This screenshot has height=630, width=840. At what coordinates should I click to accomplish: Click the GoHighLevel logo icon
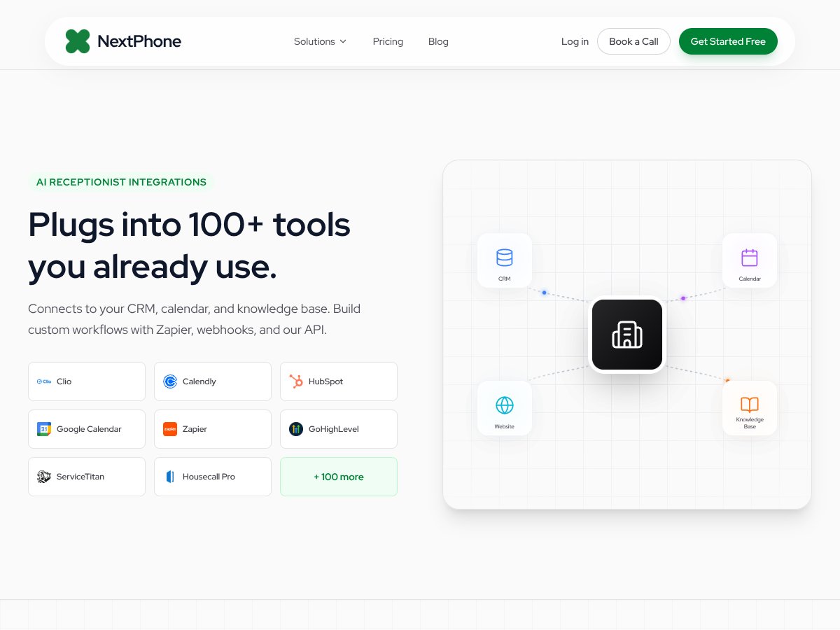point(296,429)
